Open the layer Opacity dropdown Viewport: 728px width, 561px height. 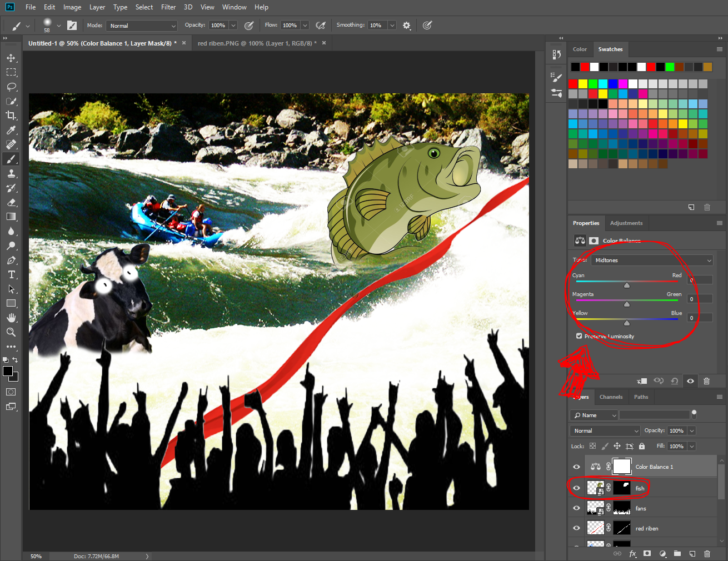point(692,430)
